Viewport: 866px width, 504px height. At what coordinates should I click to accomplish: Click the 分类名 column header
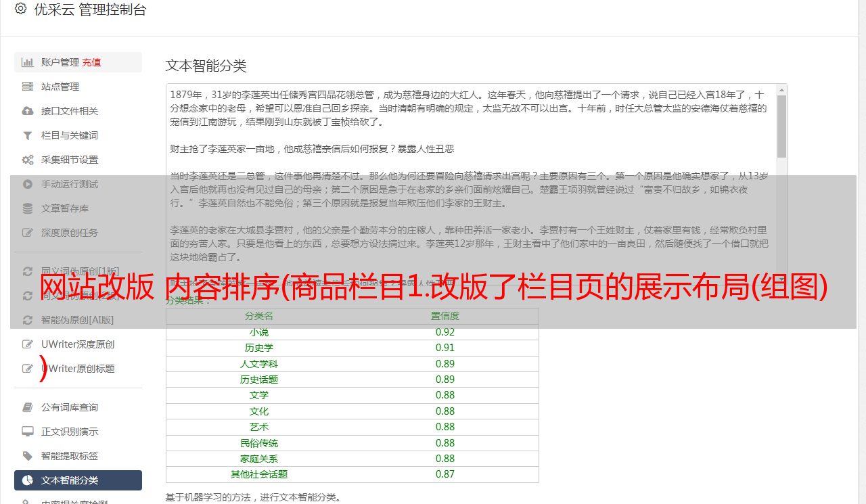[259, 316]
